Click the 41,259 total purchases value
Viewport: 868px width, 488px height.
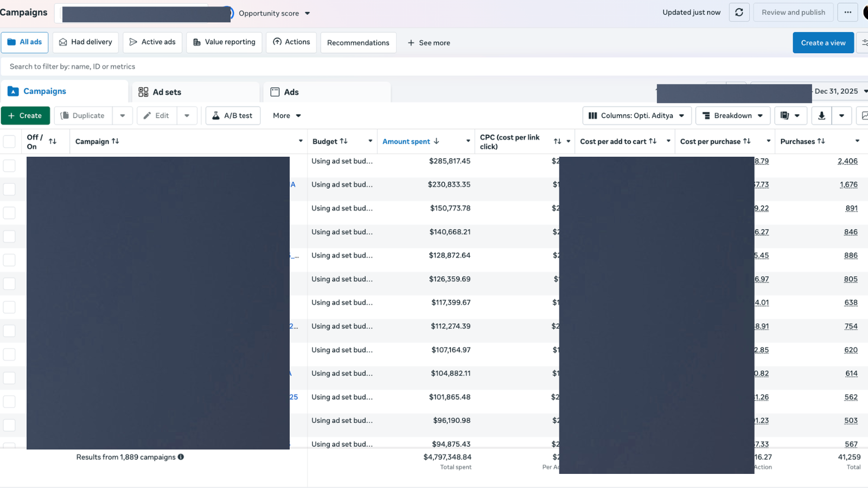click(849, 457)
